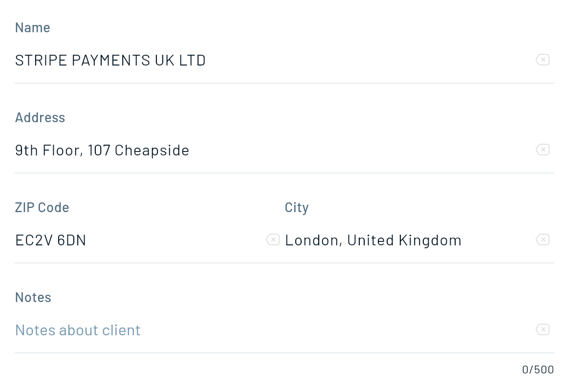This screenshot has height=392, width=570.
Task: Focus the Name input containing STRIPE PAYMENTS
Action: point(274,60)
